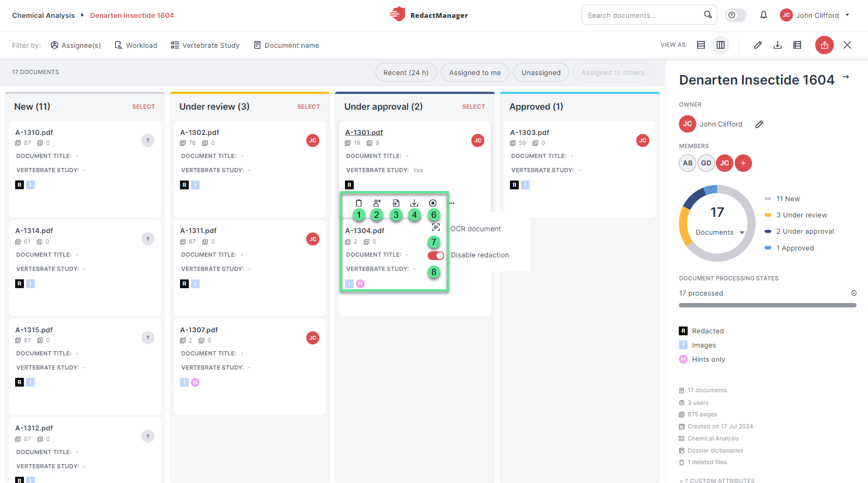Click the GD member avatar
Screen dimensions: 868x483
coord(706,163)
